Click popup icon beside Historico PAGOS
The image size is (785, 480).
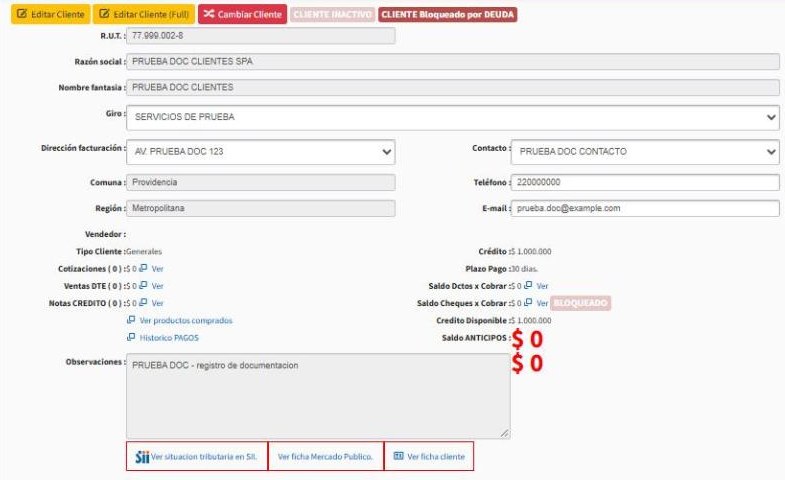click(x=131, y=337)
